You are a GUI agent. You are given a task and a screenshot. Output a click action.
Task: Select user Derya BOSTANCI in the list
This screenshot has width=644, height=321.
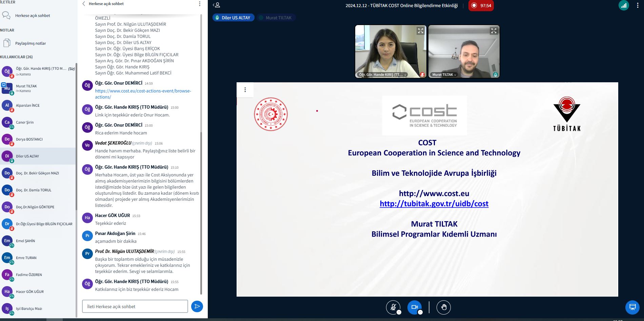38,139
